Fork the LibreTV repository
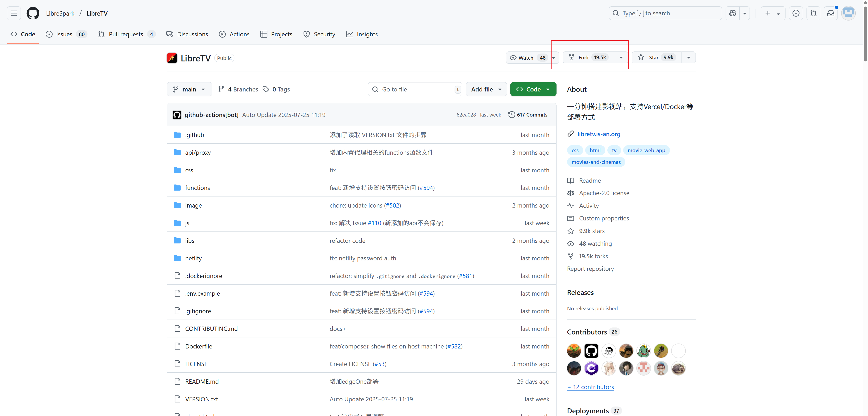Screen dimensions: 868x416 pyautogui.click(x=589, y=58)
